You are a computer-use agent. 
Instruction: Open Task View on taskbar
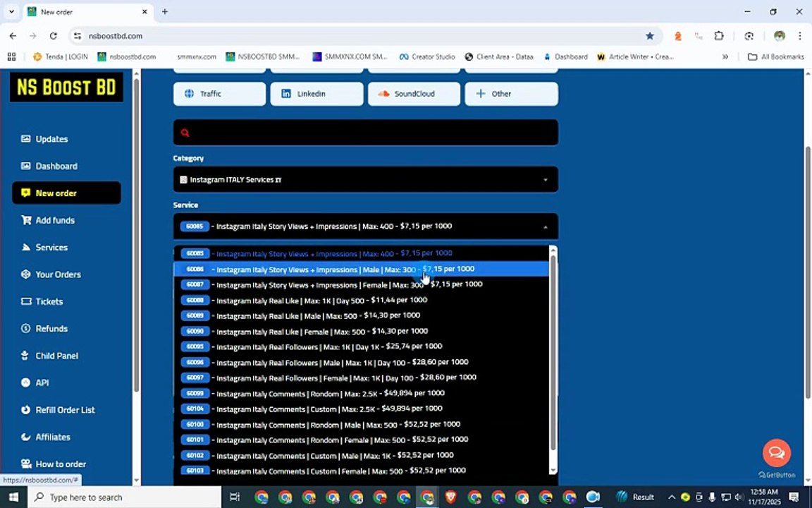[234, 497]
